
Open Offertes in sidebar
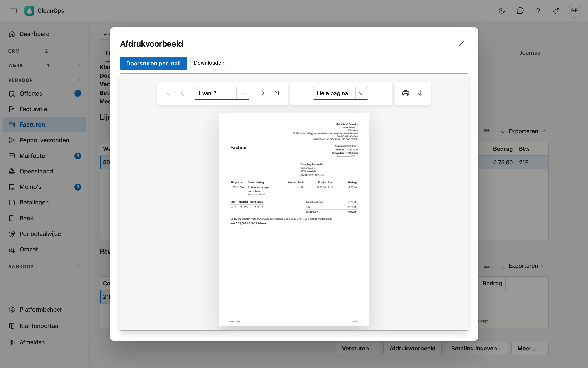click(45, 93)
